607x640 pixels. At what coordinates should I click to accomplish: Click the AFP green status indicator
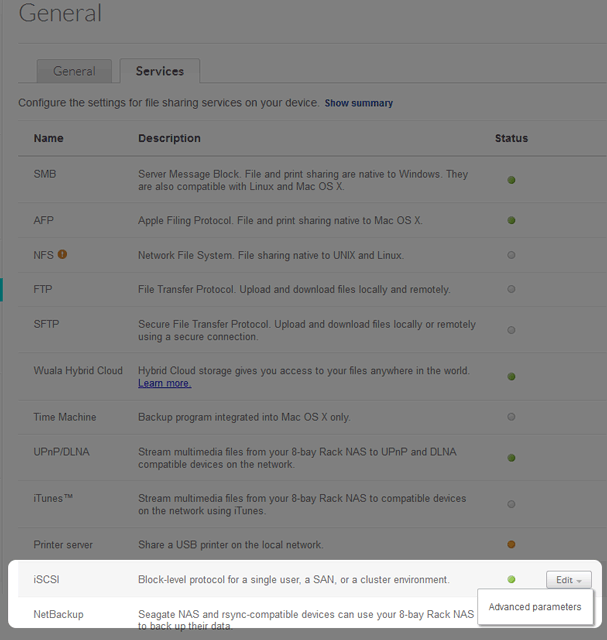click(512, 220)
